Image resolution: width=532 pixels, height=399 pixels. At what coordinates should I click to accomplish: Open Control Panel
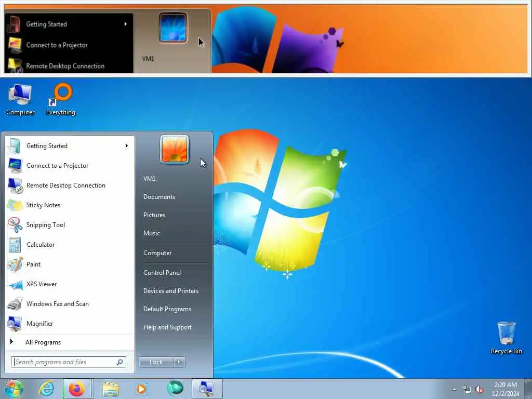tap(162, 273)
